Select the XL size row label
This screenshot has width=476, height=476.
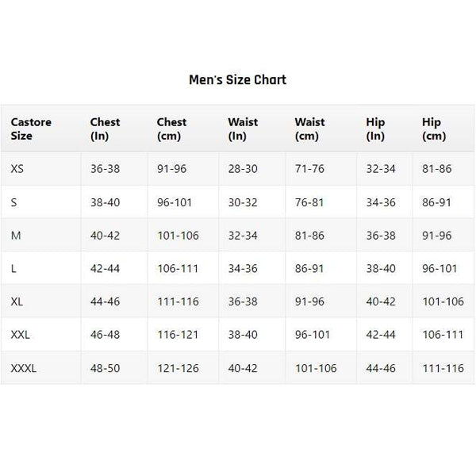click(x=17, y=301)
